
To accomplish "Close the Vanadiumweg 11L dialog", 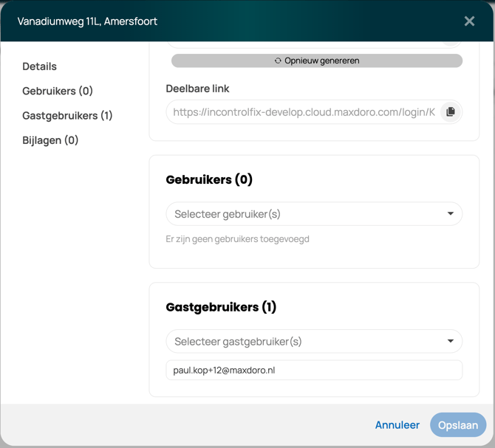I will pyautogui.click(x=469, y=21).
